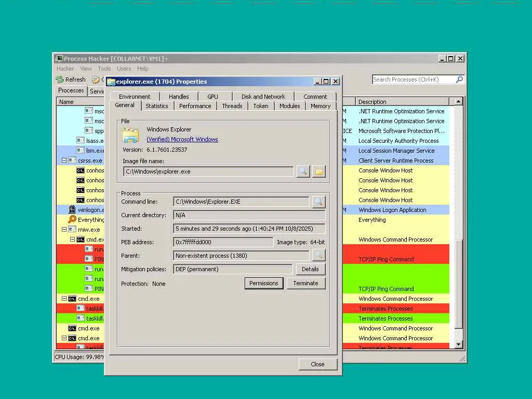Select the Local Security Authority Process row
This screenshot has width=532, height=399.
(x=398, y=141)
